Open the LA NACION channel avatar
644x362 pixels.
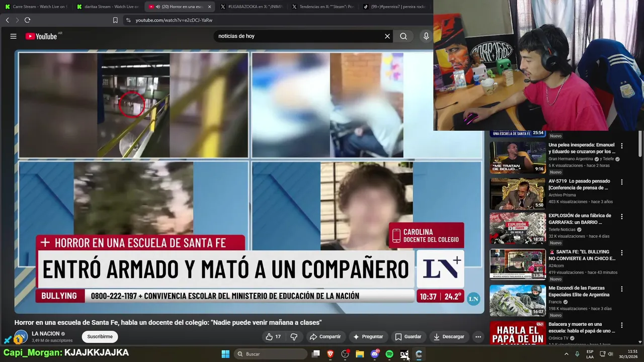[x=21, y=337]
